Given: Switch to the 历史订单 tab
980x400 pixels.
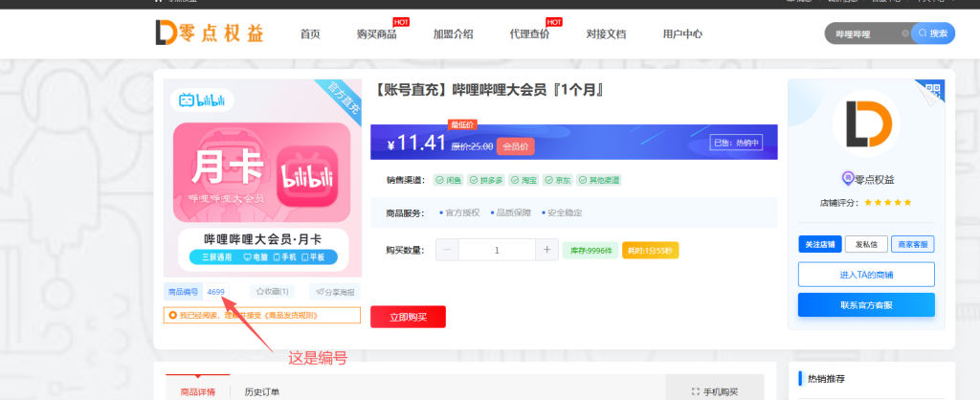Looking at the screenshot, I should (x=262, y=392).
